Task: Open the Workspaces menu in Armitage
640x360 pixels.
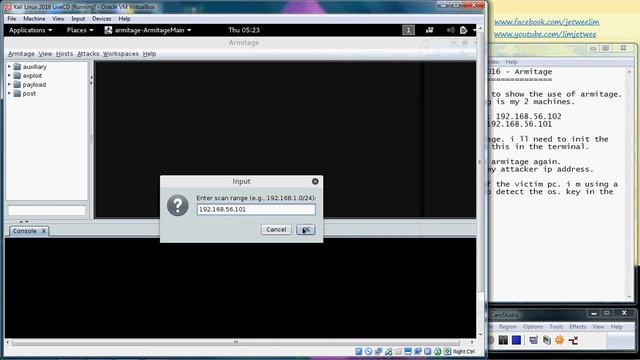Action: (120, 54)
